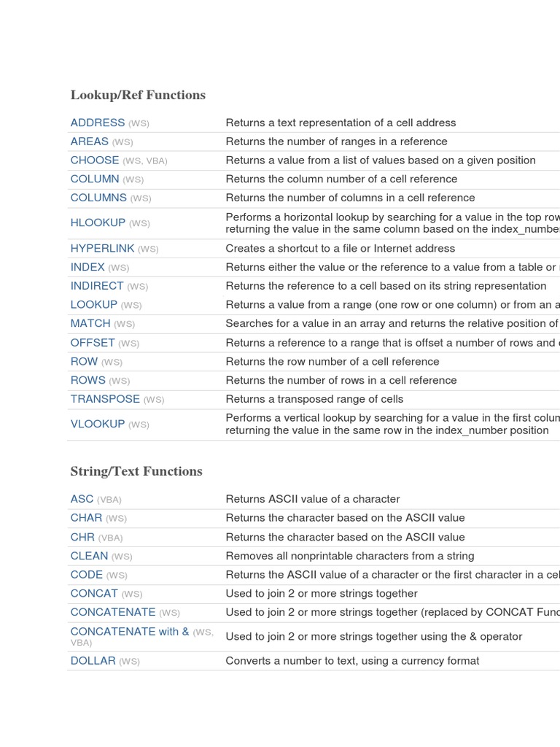
Task: Open the TRANSPOSE function link
Action: coord(105,399)
